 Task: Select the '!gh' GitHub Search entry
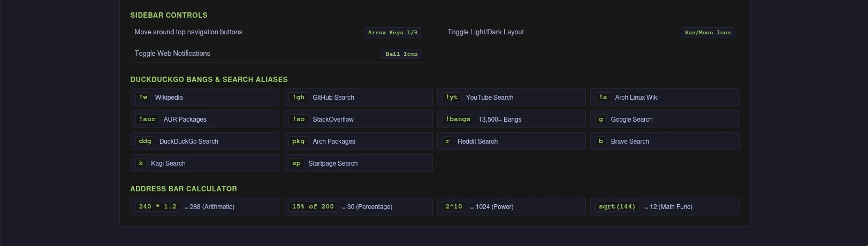click(x=358, y=97)
